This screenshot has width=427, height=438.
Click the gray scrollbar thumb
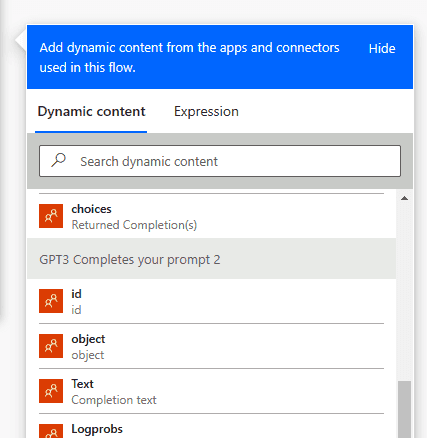point(404,410)
